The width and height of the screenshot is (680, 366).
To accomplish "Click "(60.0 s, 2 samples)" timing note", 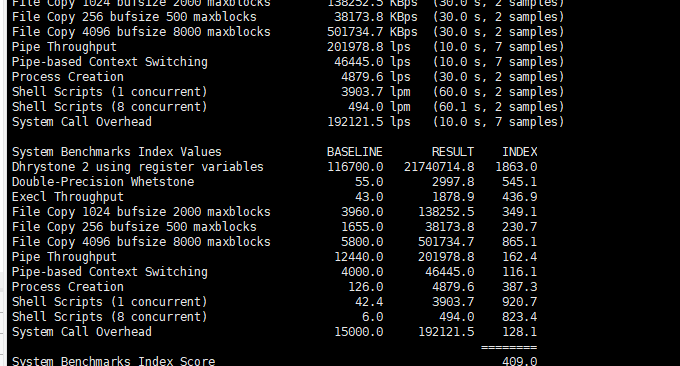I will (498, 92).
